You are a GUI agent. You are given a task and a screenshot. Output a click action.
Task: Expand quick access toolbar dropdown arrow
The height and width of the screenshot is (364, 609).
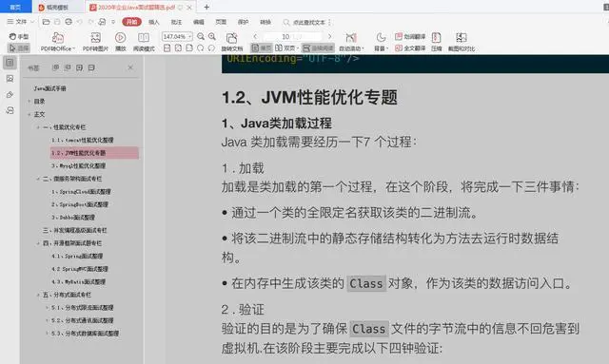click(x=113, y=22)
